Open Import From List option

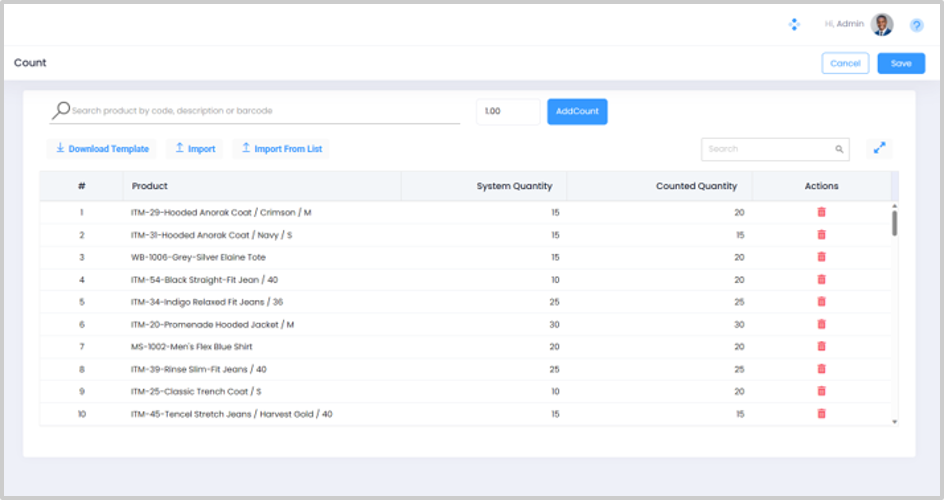[x=280, y=149]
